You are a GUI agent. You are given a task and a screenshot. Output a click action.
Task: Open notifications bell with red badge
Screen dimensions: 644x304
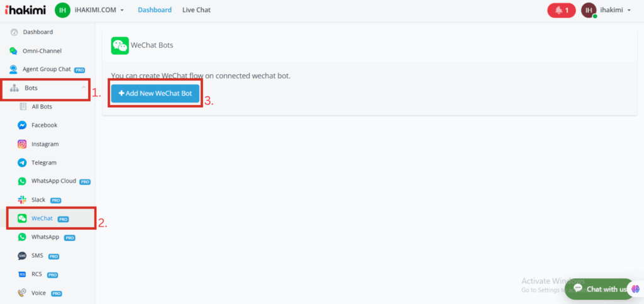(561, 10)
